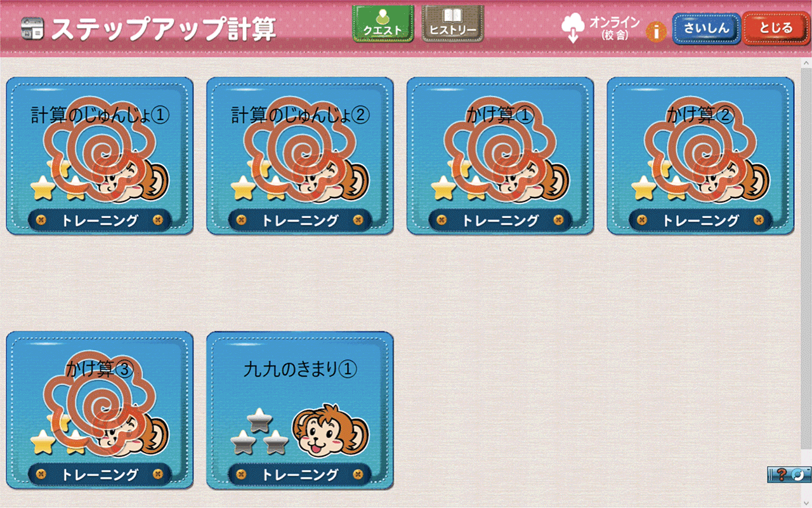
Task: Click the orange info icon
Action: point(656,31)
